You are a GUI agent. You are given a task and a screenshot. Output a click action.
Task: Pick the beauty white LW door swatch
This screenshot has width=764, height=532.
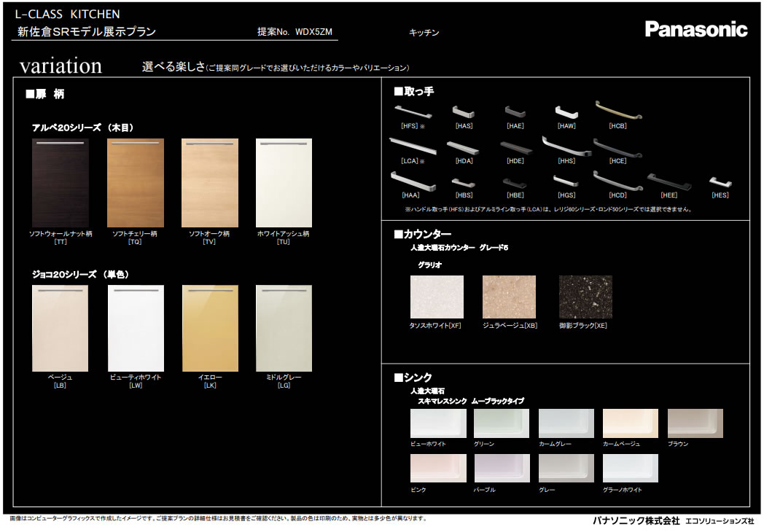tap(136, 329)
